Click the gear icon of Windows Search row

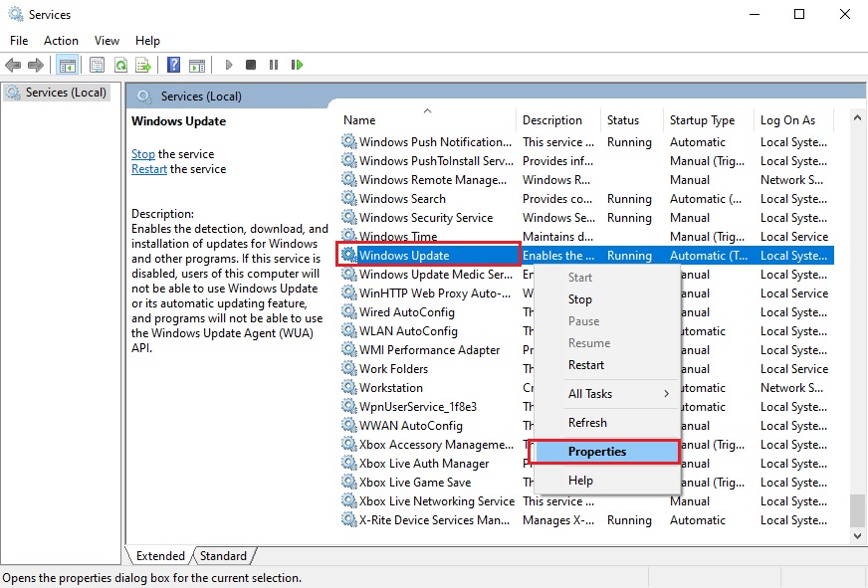coord(348,198)
